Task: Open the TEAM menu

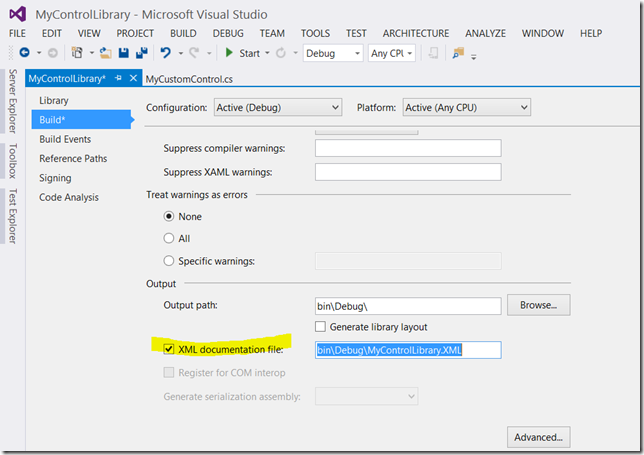Action: 272,33
